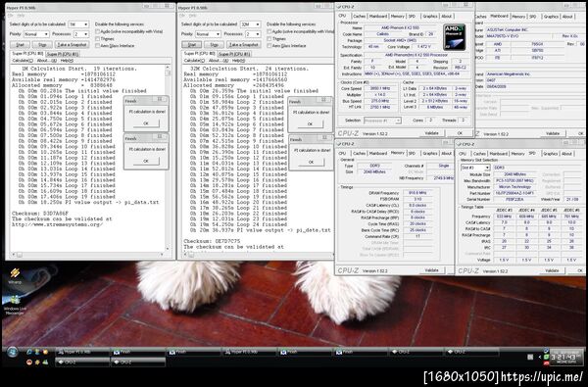Click Validate in the CPU-Z CPU window
Image resolution: width=588 pixels, height=387 pixels.
[431, 133]
